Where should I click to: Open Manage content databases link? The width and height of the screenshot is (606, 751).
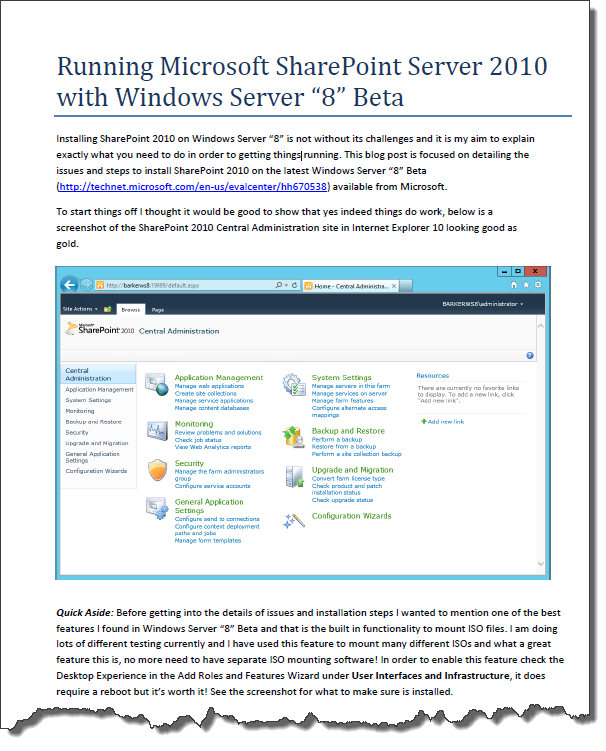point(212,408)
